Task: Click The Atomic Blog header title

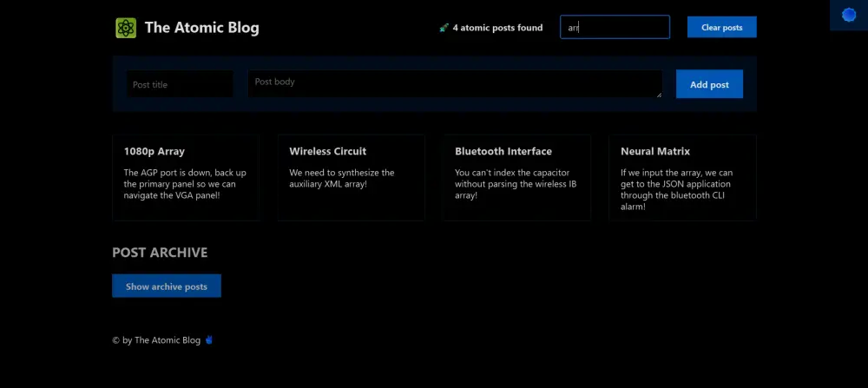Action: coord(201,28)
